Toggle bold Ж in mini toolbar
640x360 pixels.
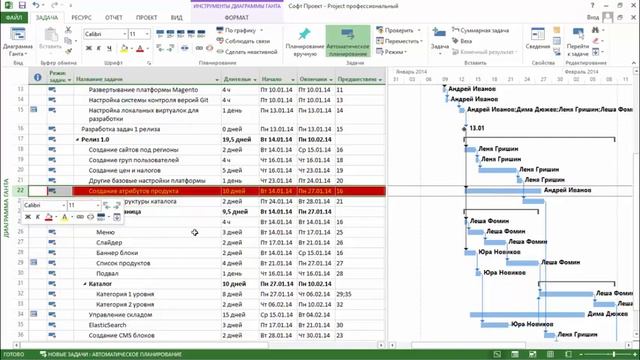click(28, 217)
